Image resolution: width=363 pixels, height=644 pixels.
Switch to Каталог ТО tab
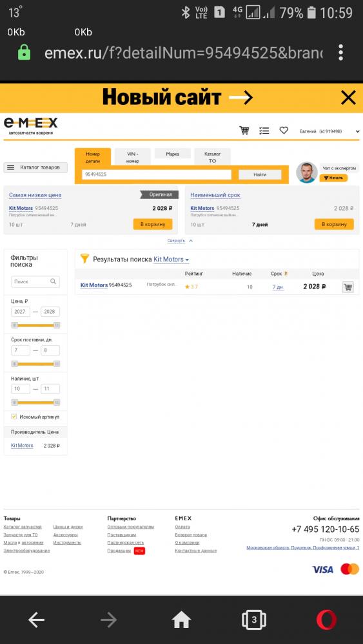pos(212,157)
